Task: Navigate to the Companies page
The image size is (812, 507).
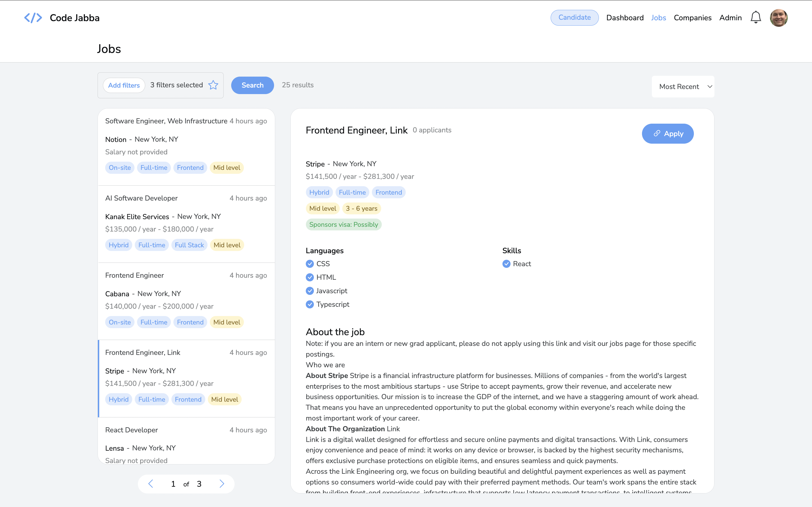Action: coord(692,18)
